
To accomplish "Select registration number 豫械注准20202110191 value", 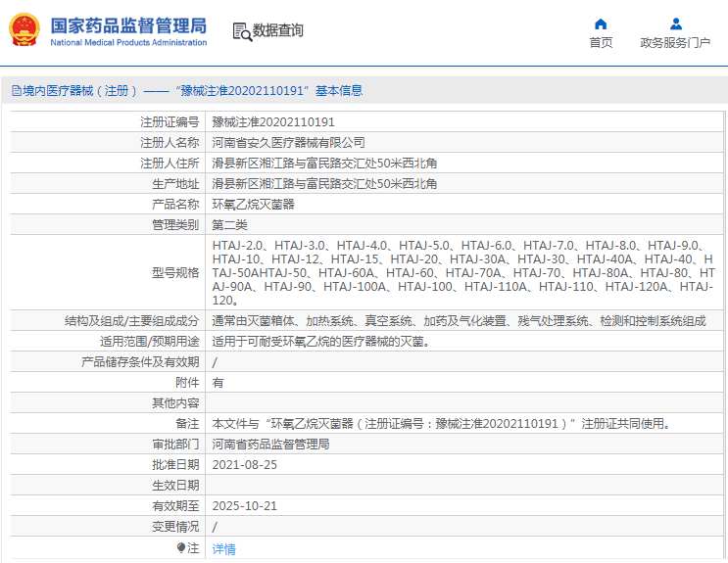I will tap(273, 122).
